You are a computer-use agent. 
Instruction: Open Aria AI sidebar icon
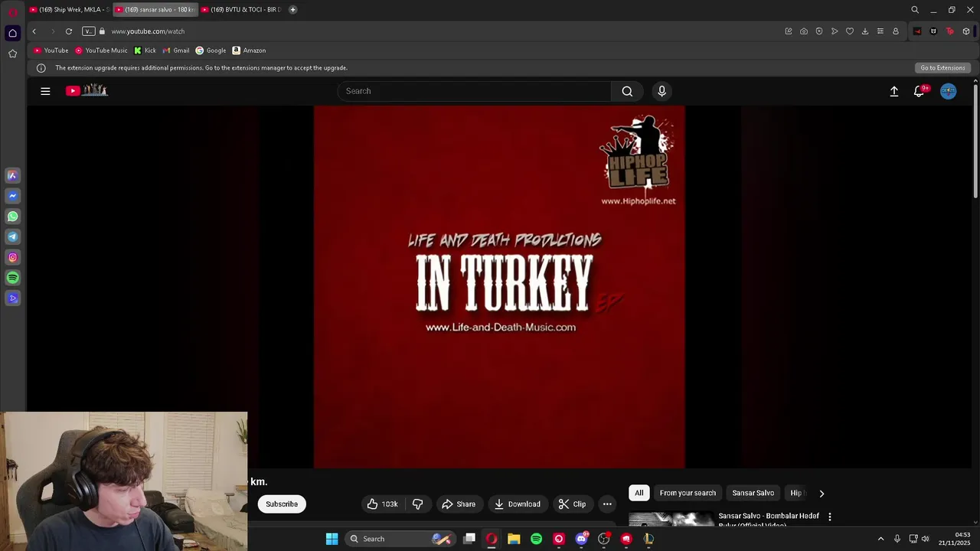click(x=12, y=175)
